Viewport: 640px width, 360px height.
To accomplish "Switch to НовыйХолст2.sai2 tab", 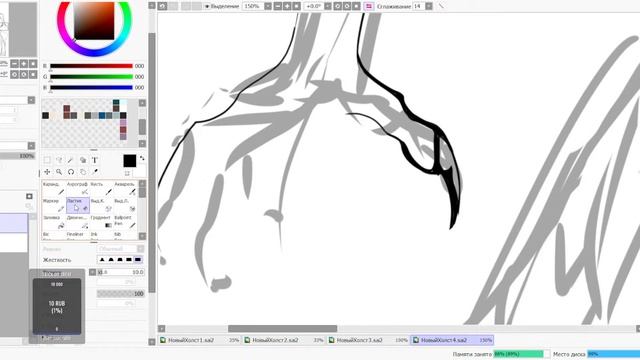I will [x=284, y=340].
